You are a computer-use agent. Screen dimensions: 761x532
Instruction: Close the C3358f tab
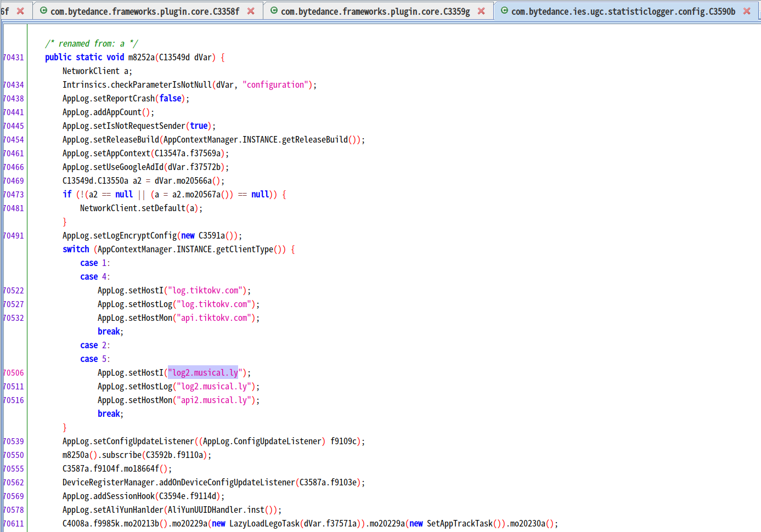[x=251, y=11]
